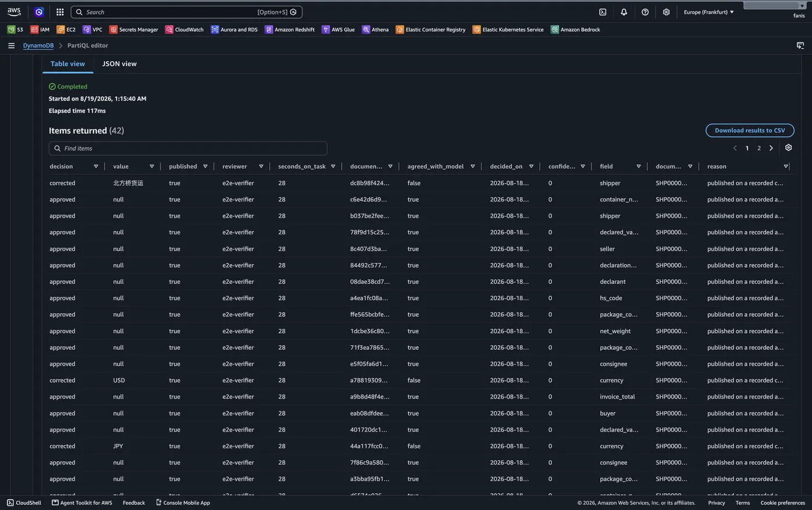
Task: Select the invoice_total field cell
Action: (x=617, y=397)
